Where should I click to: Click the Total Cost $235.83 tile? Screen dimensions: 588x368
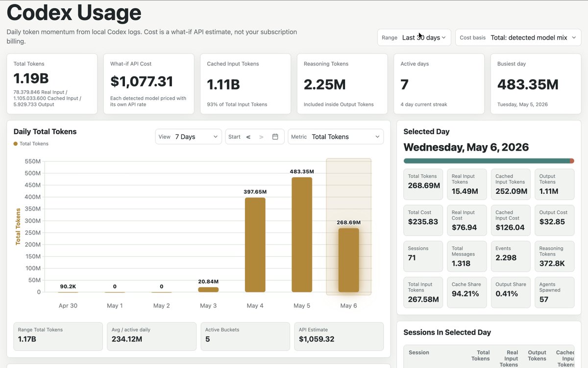(423, 220)
